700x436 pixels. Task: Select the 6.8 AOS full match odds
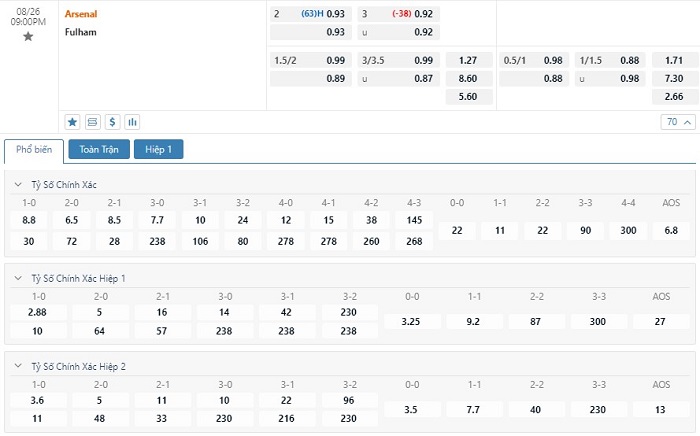[x=670, y=231]
